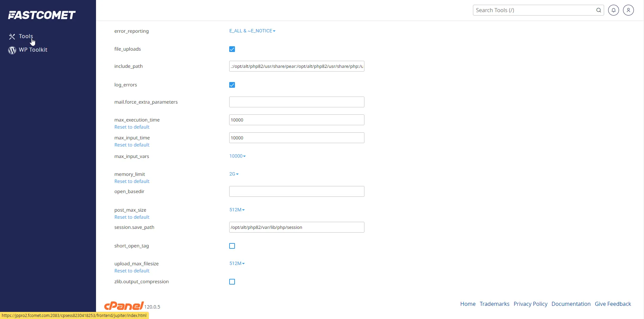Click the cPanel version 120.0.5 text
This screenshot has width=644, height=319.
[x=152, y=307]
